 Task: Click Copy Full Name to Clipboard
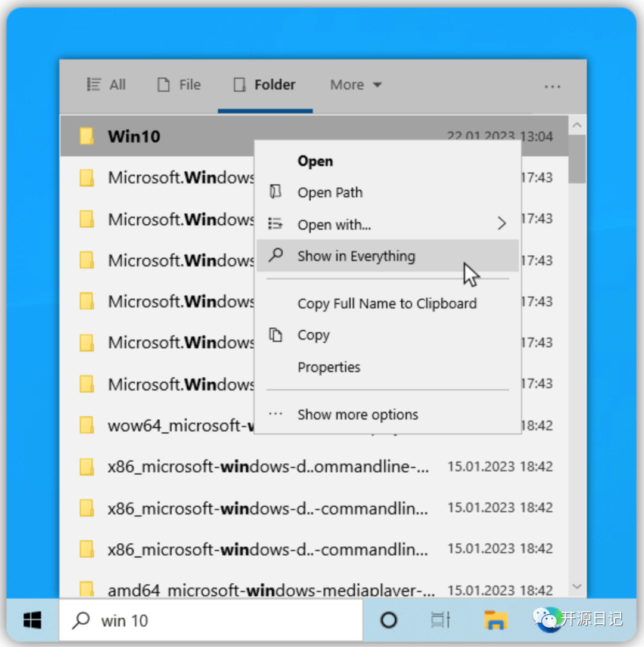(x=387, y=303)
